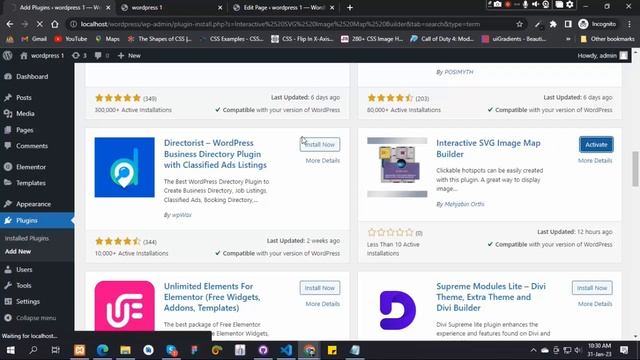Open the Windows Start menu

(11, 350)
